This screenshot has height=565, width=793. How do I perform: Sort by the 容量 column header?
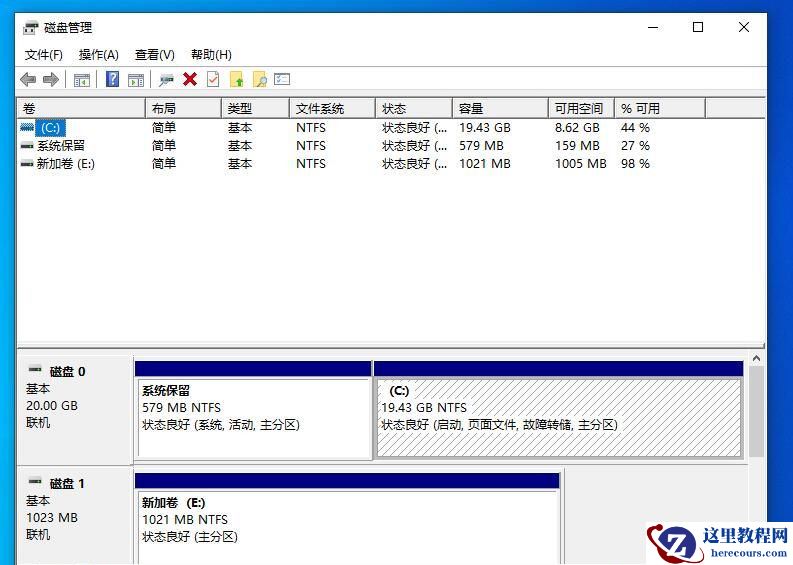501,108
